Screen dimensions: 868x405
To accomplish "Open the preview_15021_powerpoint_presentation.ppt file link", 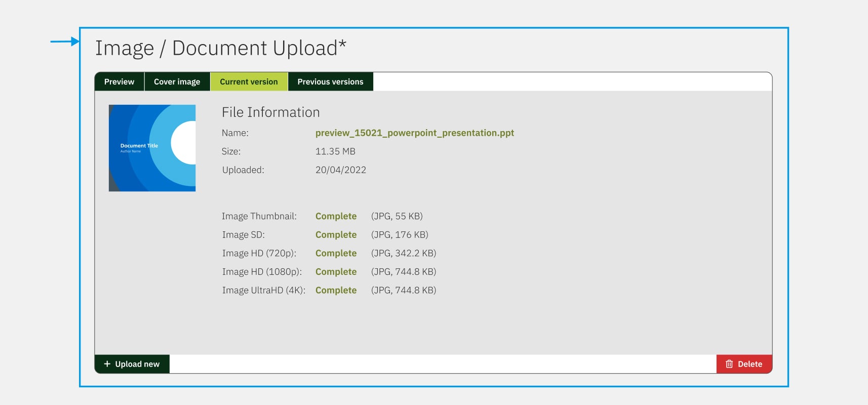I will [415, 133].
